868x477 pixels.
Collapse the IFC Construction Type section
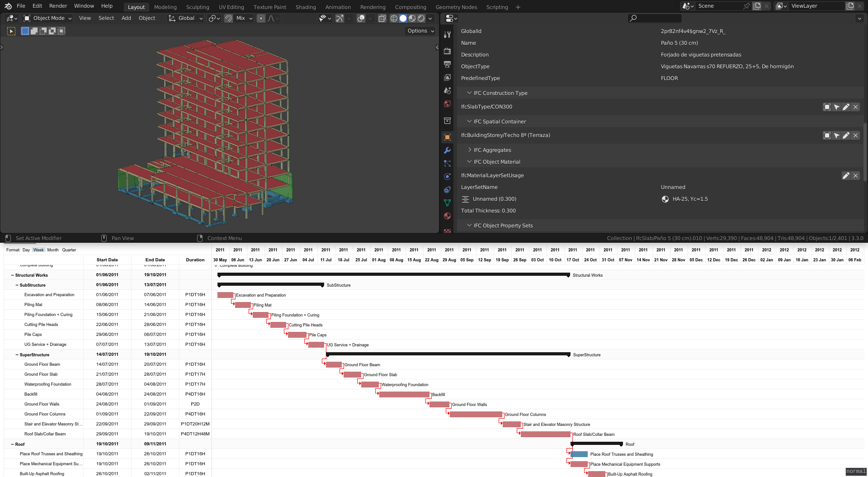point(469,93)
